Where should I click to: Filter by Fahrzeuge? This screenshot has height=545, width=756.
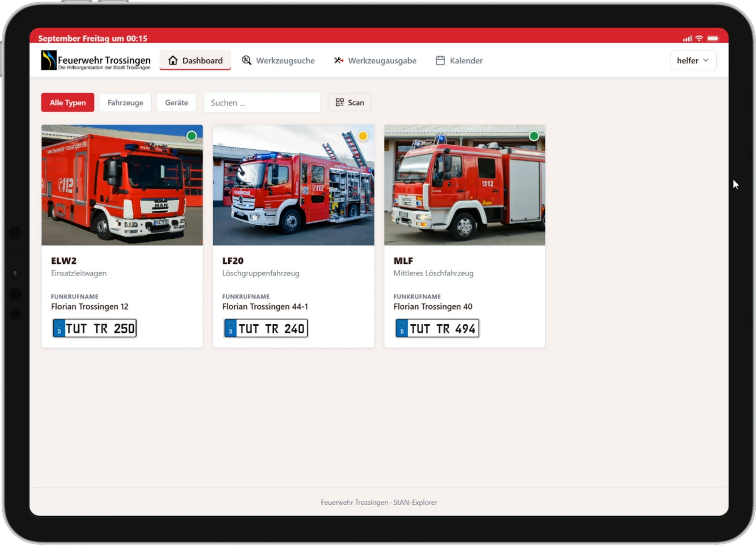(x=125, y=102)
